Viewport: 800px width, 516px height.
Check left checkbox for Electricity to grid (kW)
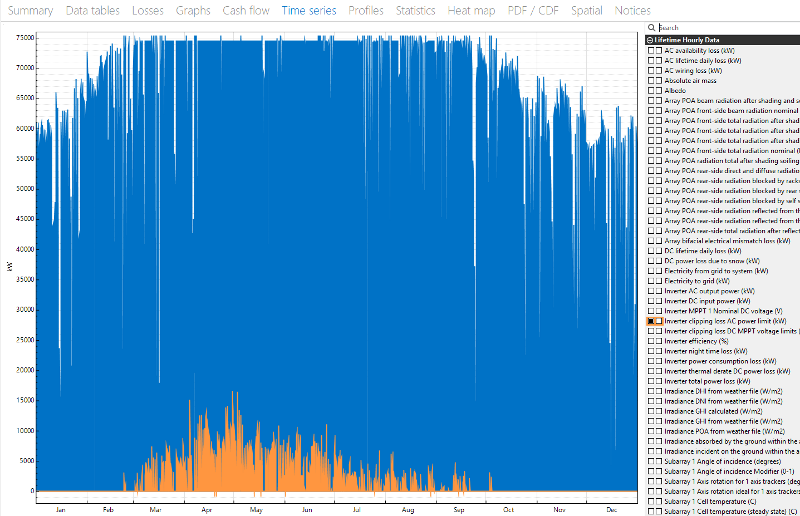click(x=650, y=281)
